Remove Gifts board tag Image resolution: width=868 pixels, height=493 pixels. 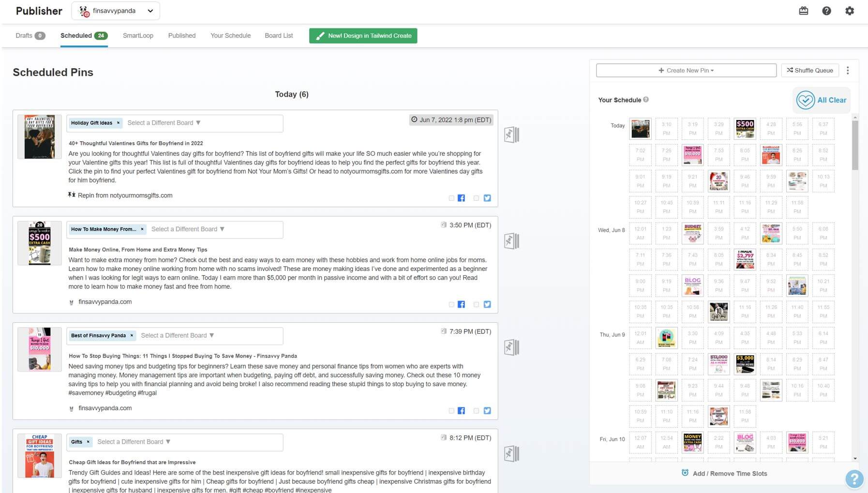pyautogui.click(x=88, y=442)
